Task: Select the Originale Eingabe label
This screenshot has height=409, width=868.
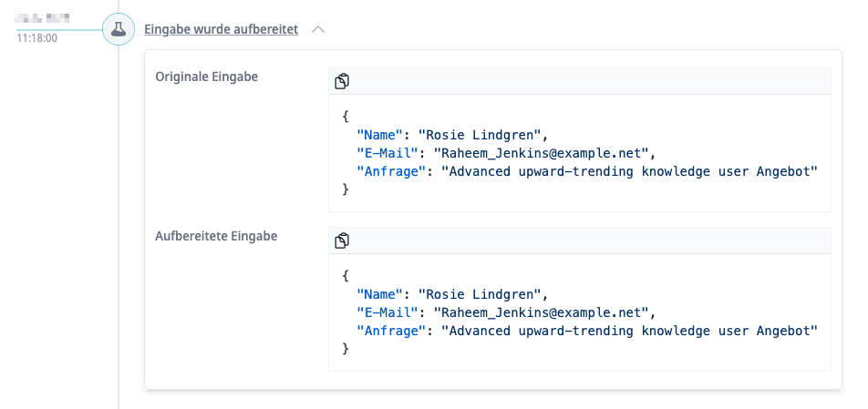Action: tap(207, 77)
